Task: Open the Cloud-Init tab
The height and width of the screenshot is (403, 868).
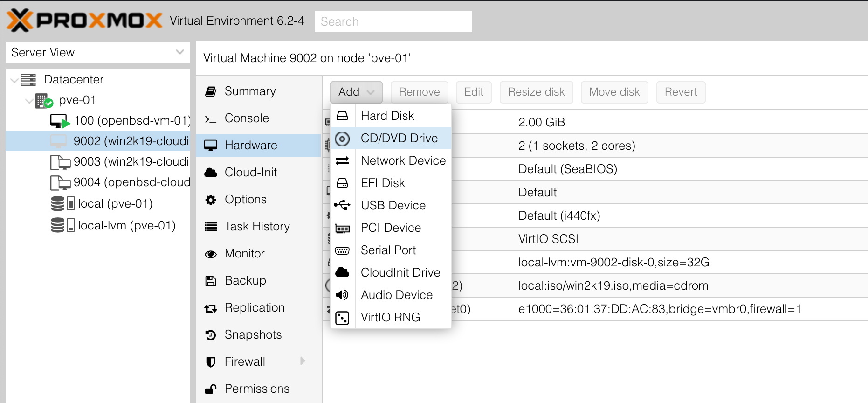Action: (258, 172)
